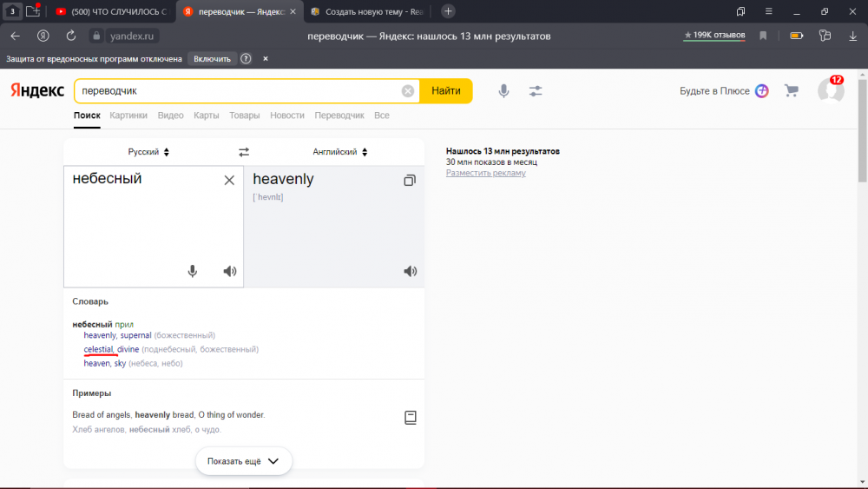
Task: Click the dictionary word heavenly
Action: [x=100, y=335]
